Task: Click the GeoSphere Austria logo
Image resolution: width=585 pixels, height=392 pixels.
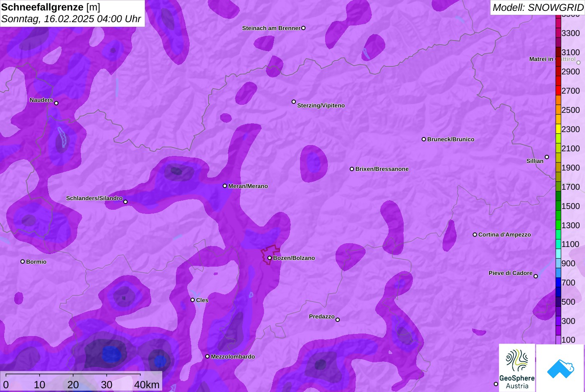Action: tap(517, 368)
